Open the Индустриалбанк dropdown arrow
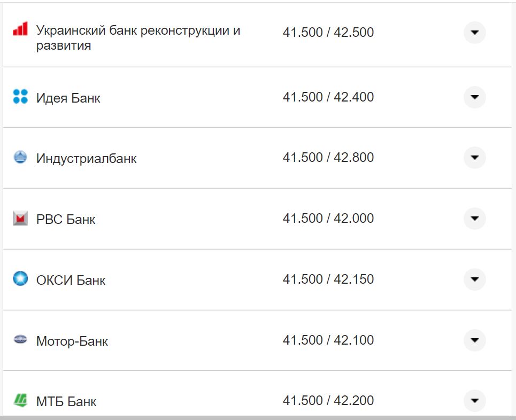516x420 pixels. pos(474,158)
